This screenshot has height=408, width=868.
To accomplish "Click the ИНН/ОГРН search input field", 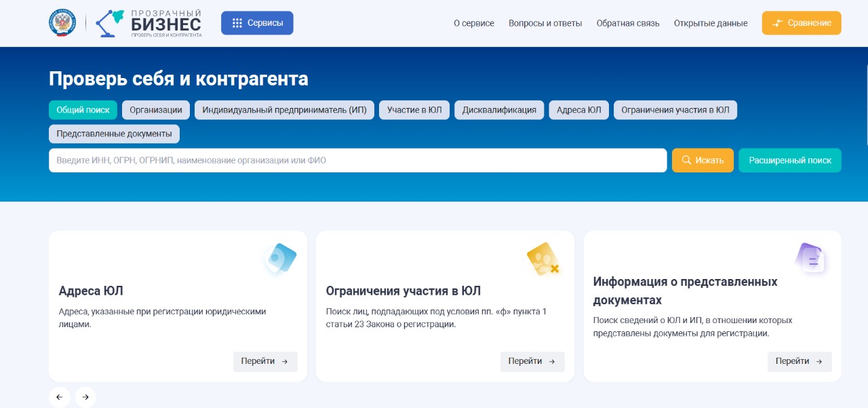I will pyautogui.click(x=357, y=160).
